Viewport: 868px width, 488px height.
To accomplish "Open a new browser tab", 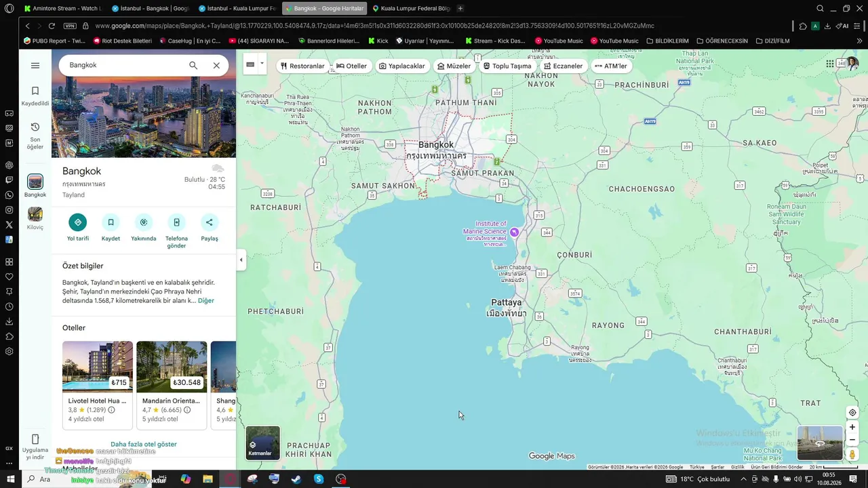I will [460, 8].
